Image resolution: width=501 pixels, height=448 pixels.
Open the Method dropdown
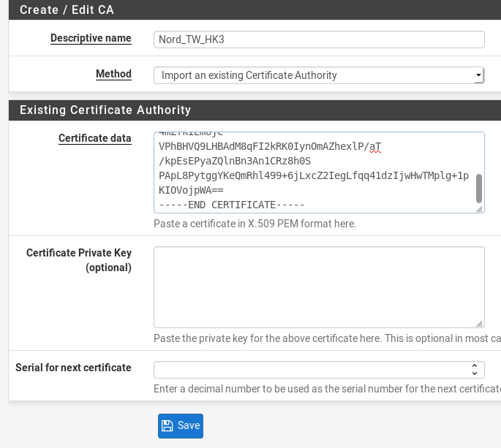tap(319, 75)
